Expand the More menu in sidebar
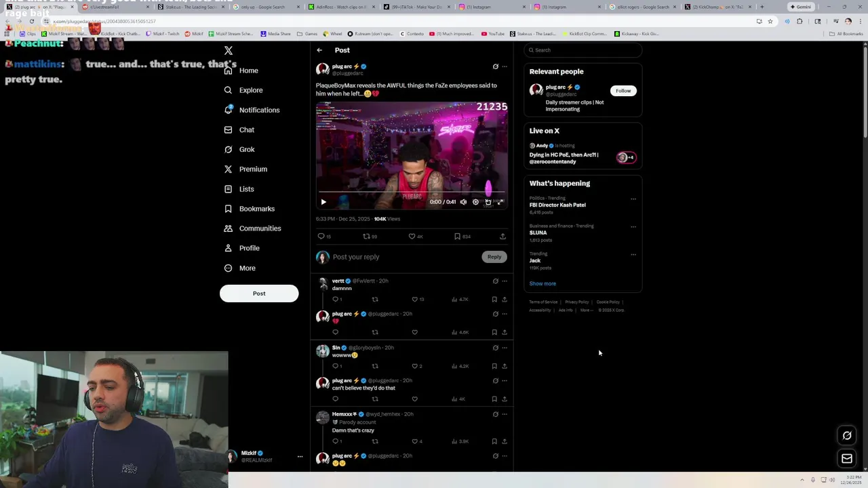The height and width of the screenshot is (488, 868). coord(239,268)
